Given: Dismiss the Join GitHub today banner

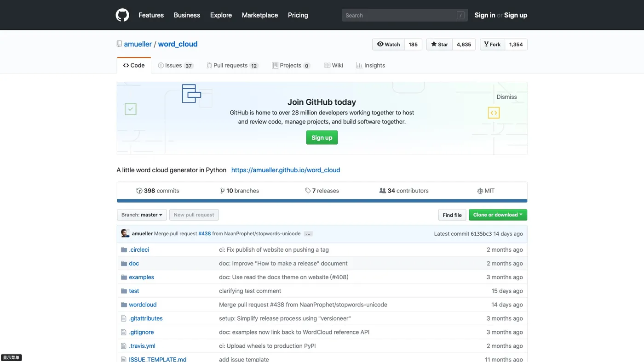Looking at the screenshot, I should tap(506, 97).
